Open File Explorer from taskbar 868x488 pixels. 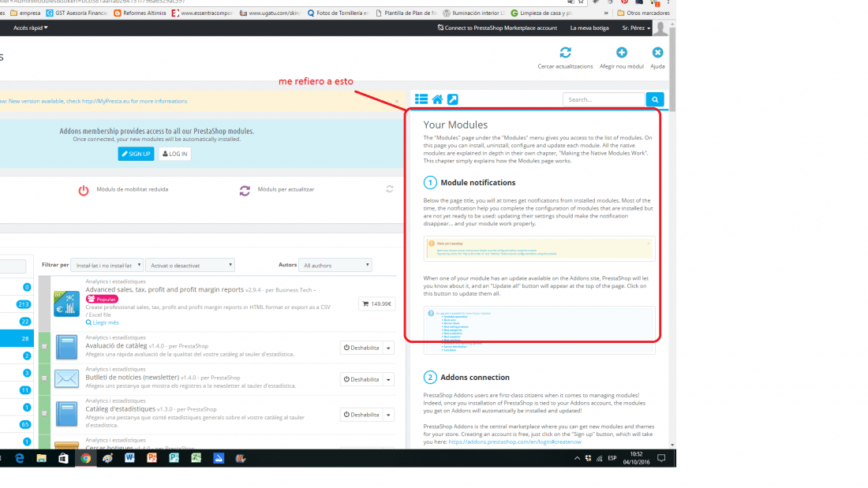pyautogui.click(x=42, y=458)
